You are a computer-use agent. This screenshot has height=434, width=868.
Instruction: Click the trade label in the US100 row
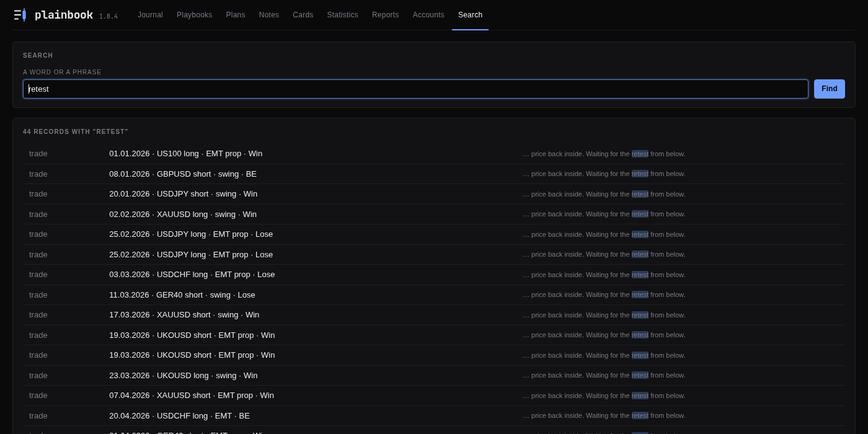pyautogui.click(x=38, y=154)
